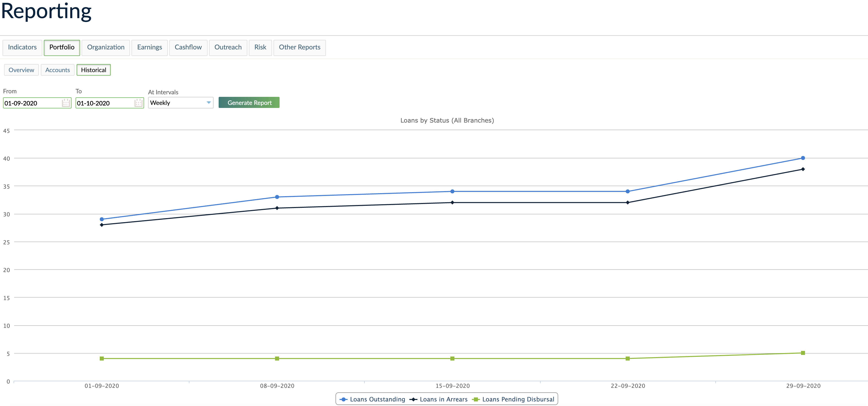Open the To date calendar picker
Image resolution: width=868 pixels, height=406 pixels.
[138, 103]
